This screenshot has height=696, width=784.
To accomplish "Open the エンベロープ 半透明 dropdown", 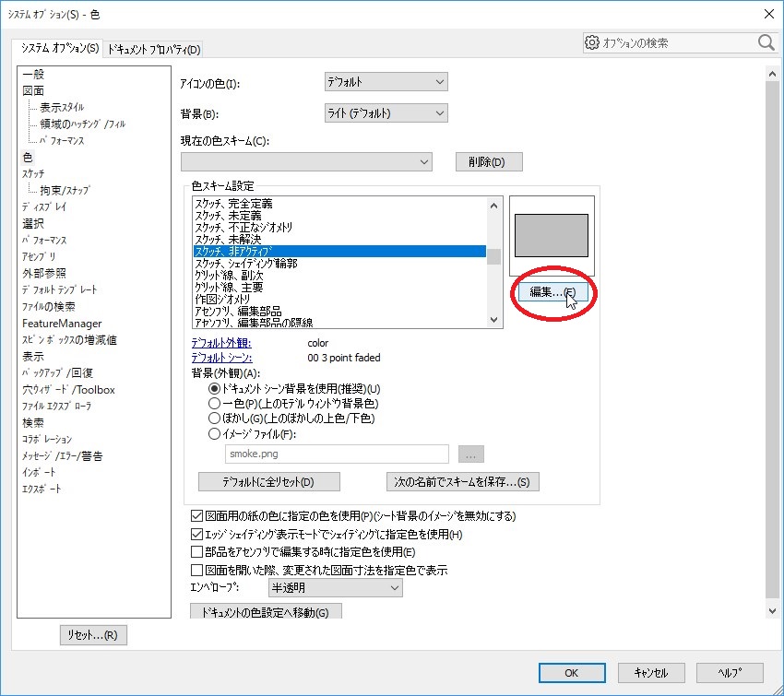I will coord(334,587).
